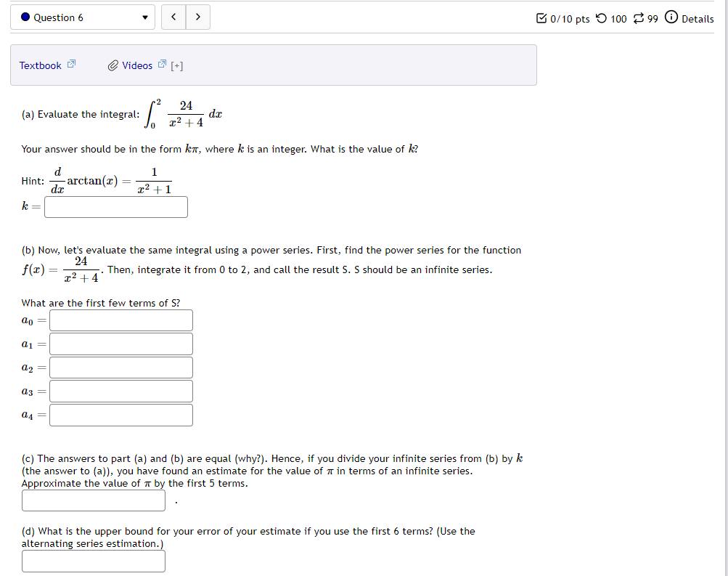This screenshot has height=576, width=728.
Task: Click inside the k answer field
Action: coord(115,207)
